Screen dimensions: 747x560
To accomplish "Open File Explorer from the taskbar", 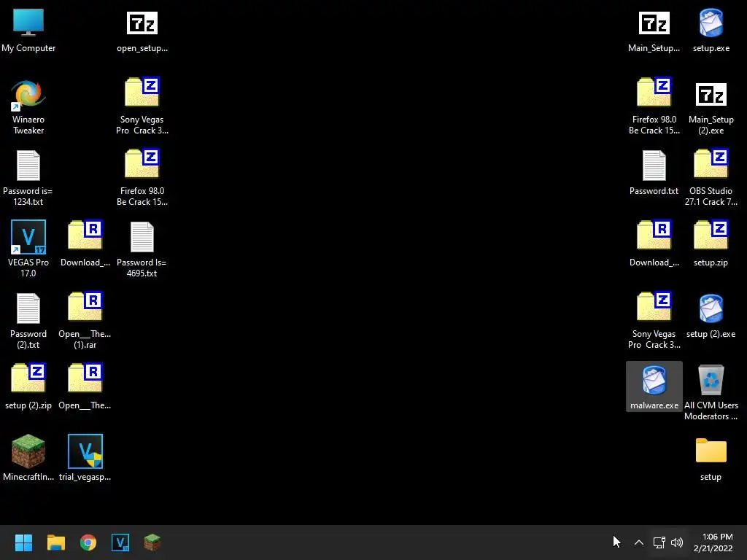I will (x=55, y=542).
